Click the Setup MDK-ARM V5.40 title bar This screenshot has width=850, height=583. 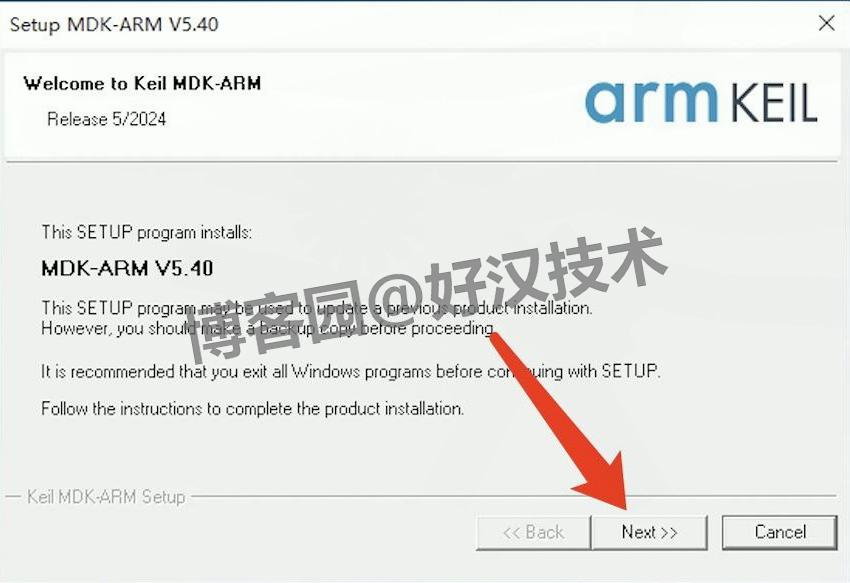tap(407, 24)
